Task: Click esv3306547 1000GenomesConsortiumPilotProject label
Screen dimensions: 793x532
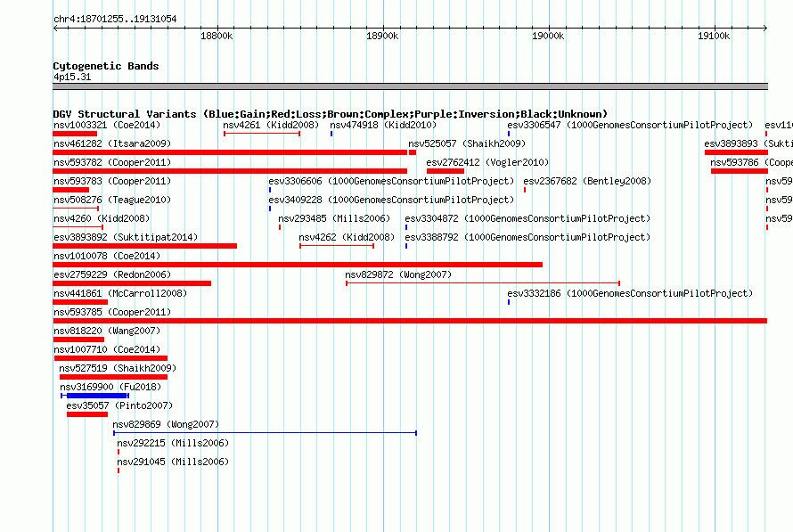Action: 630,125
